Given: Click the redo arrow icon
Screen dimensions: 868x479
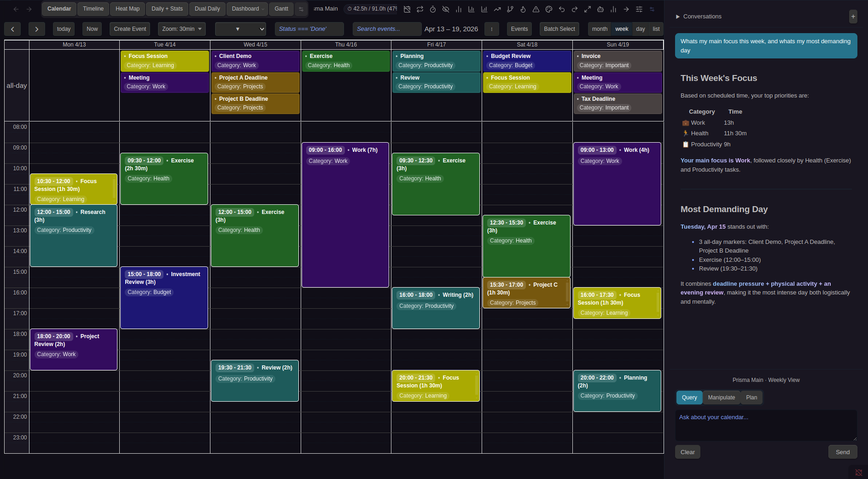Looking at the screenshot, I should pyautogui.click(x=575, y=9).
